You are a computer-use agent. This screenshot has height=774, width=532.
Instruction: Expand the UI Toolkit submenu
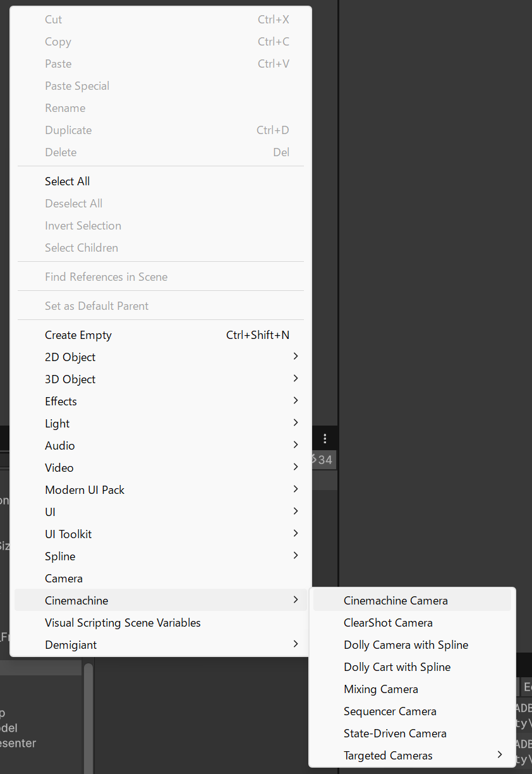click(x=68, y=534)
